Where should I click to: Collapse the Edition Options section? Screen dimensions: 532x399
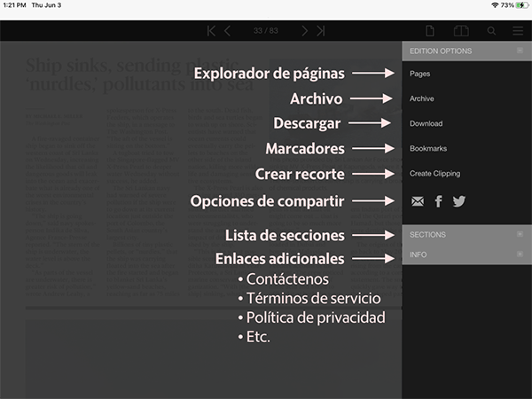click(520, 51)
